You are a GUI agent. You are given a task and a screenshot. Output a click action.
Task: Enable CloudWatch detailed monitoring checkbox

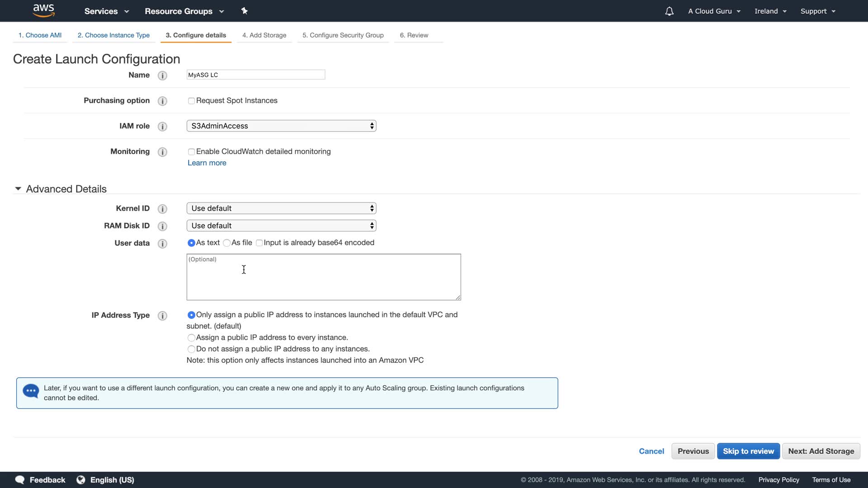tap(191, 152)
